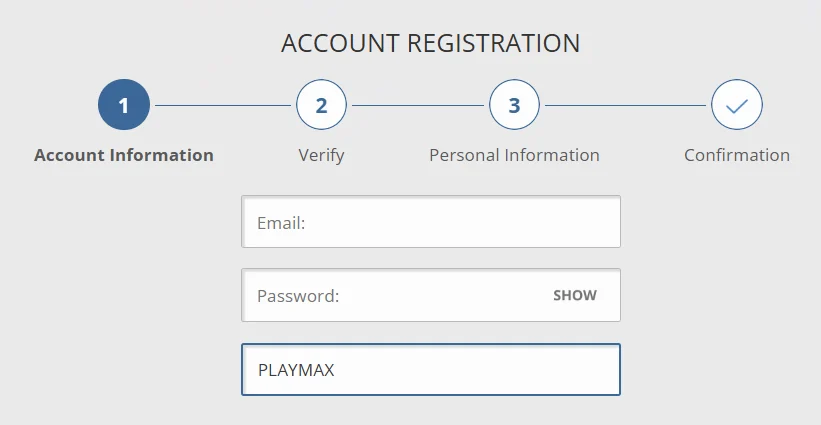This screenshot has height=425, width=821.
Task: Open the Personal Information step label
Action: click(x=514, y=155)
